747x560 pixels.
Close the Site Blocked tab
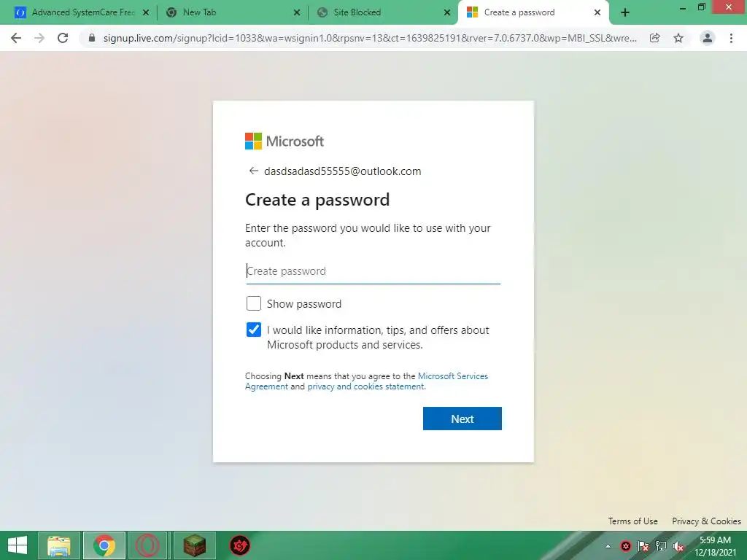447,12
